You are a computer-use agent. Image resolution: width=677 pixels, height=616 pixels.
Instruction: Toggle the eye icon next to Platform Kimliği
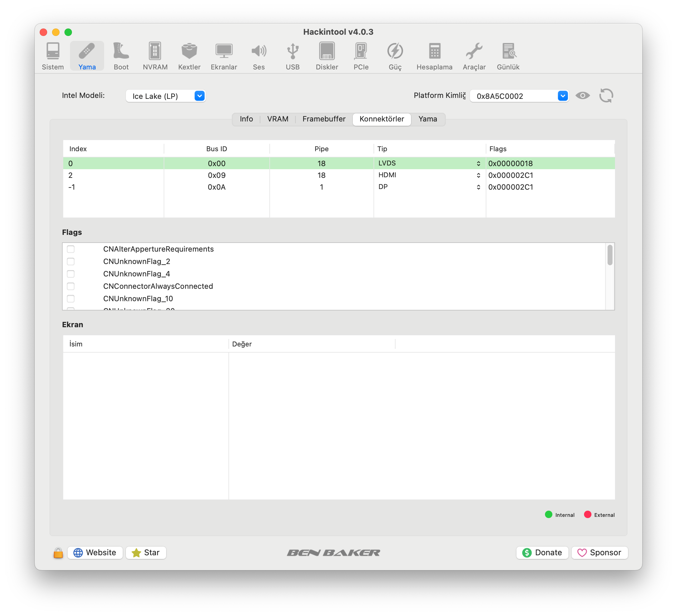point(583,96)
